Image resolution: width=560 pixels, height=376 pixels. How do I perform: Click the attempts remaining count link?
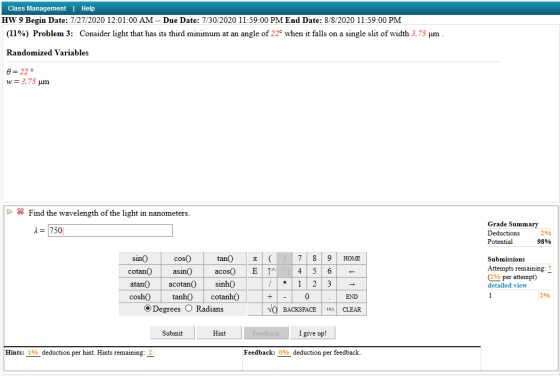[550, 268]
